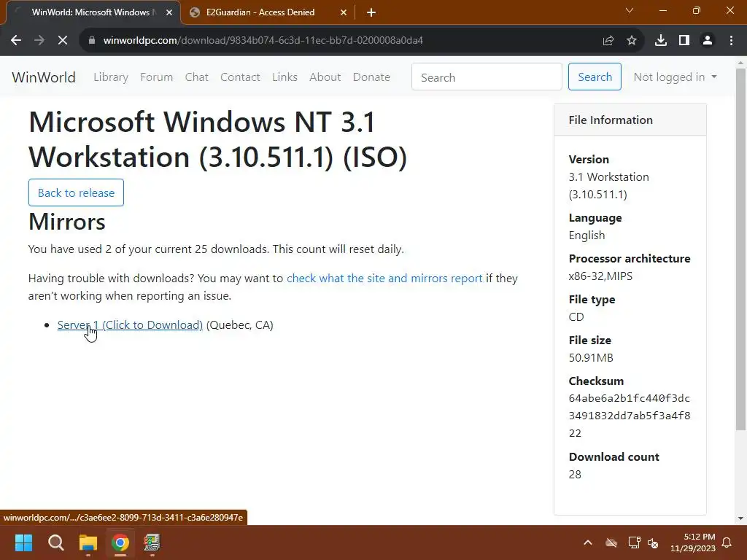Open the Links menu item
The width and height of the screenshot is (747, 560).
(285, 77)
